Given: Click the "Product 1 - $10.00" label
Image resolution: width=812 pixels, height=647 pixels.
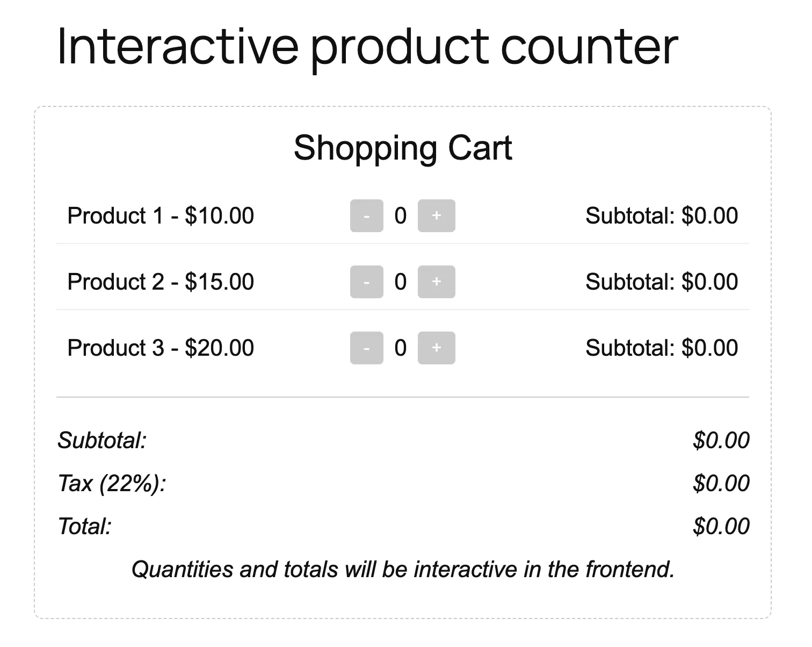Looking at the screenshot, I should (x=161, y=216).
